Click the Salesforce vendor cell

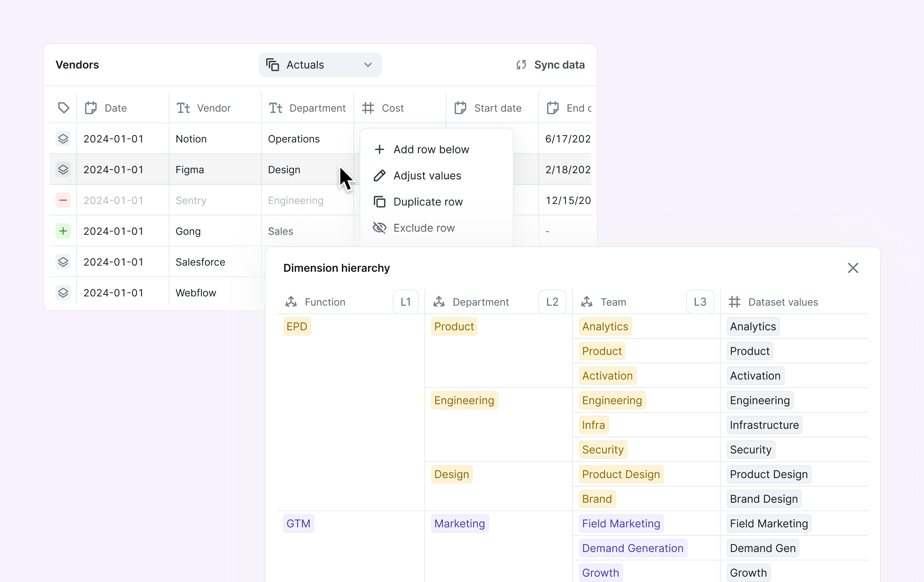(200, 262)
